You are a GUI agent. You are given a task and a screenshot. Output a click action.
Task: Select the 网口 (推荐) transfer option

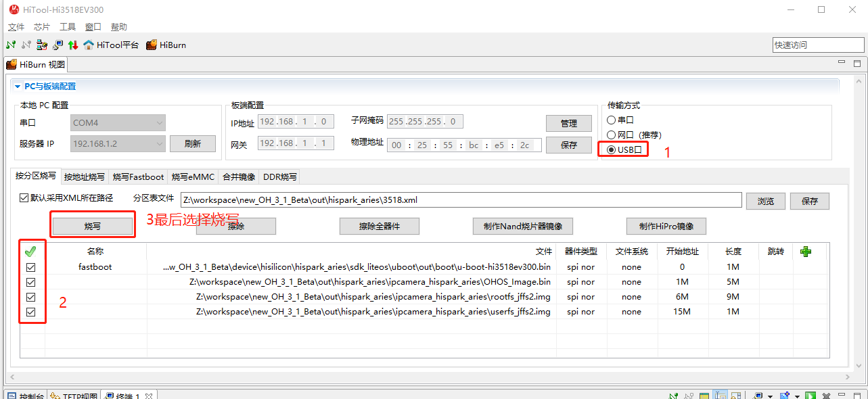click(612, 135)
